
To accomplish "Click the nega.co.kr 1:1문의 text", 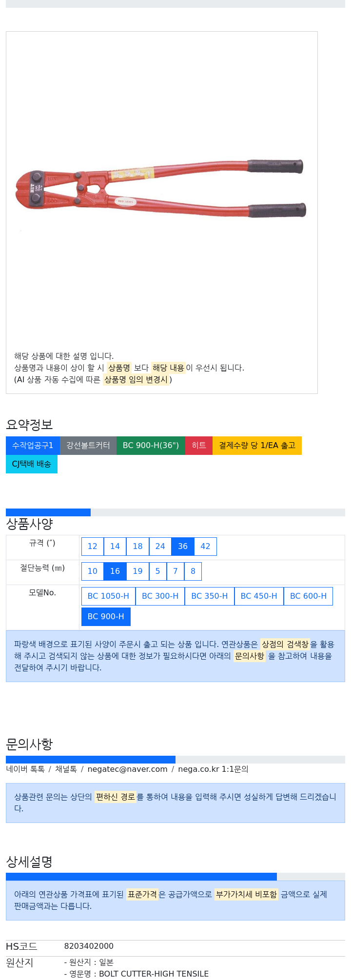I will click(x=213, y=769).
